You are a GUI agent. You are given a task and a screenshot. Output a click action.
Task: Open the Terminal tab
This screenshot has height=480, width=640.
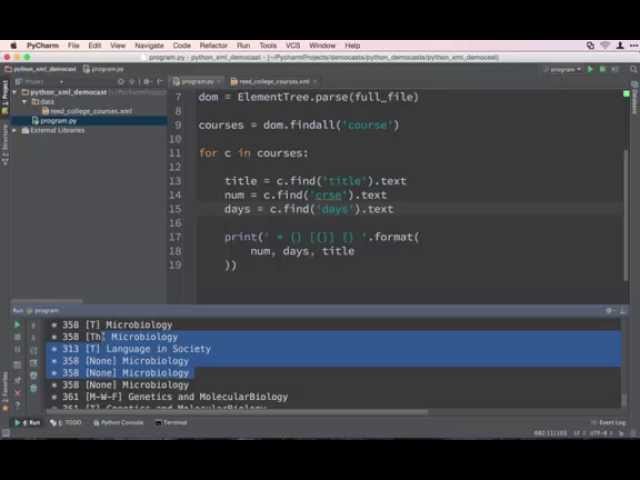tap(171, 422)
